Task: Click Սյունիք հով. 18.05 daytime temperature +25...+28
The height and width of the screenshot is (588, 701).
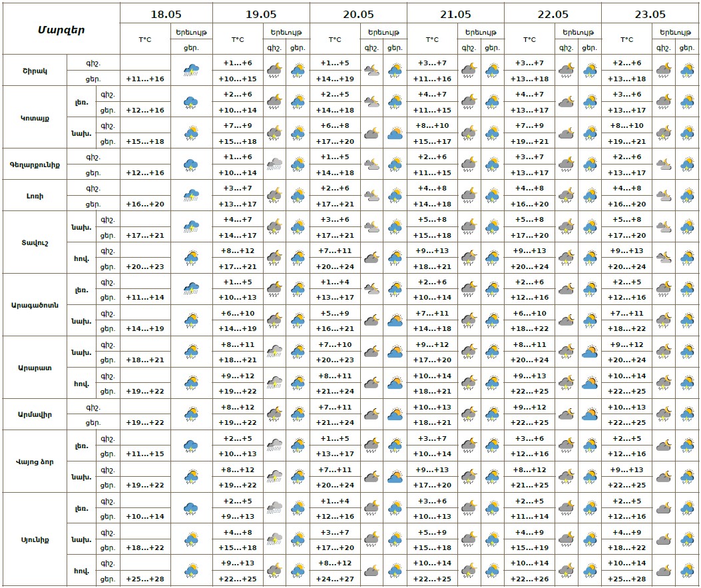Action: click(145, 579)
